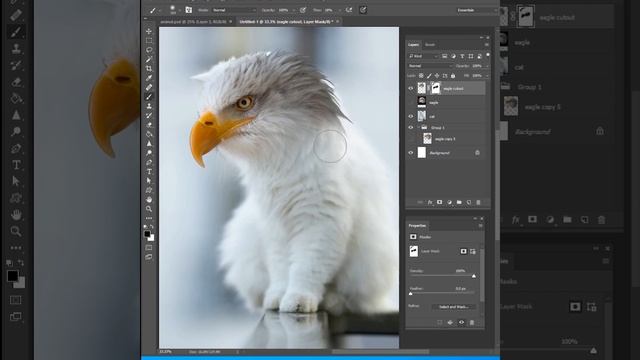This screenshot has height=360, width=640.
Task: Switch to the Layers tab
Action: 413,44
